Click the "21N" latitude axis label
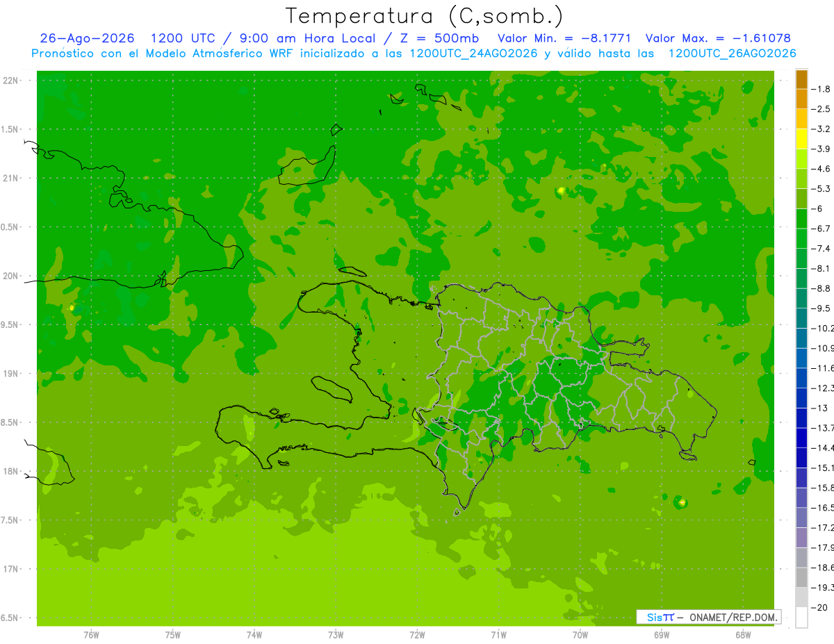 [x=11, y=179]
